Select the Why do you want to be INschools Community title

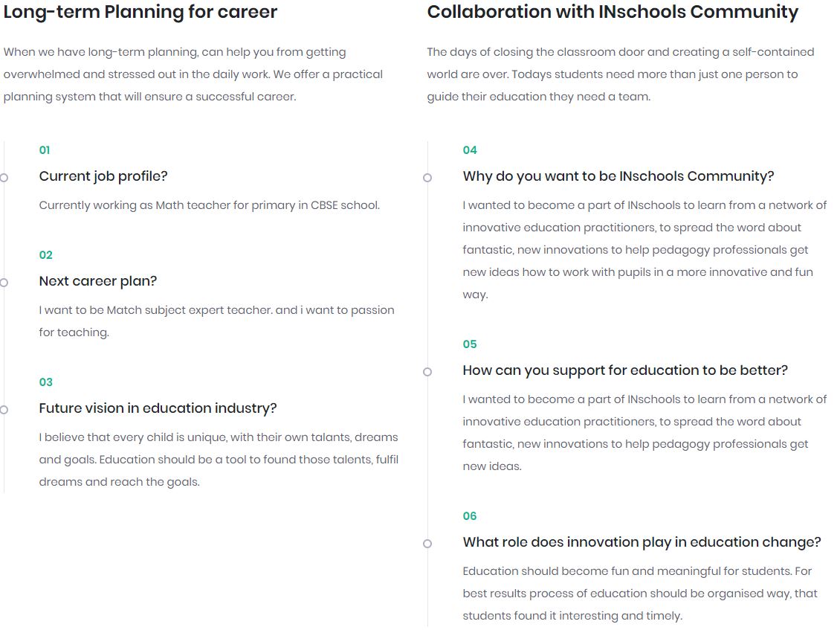click(x=618, y=176)
